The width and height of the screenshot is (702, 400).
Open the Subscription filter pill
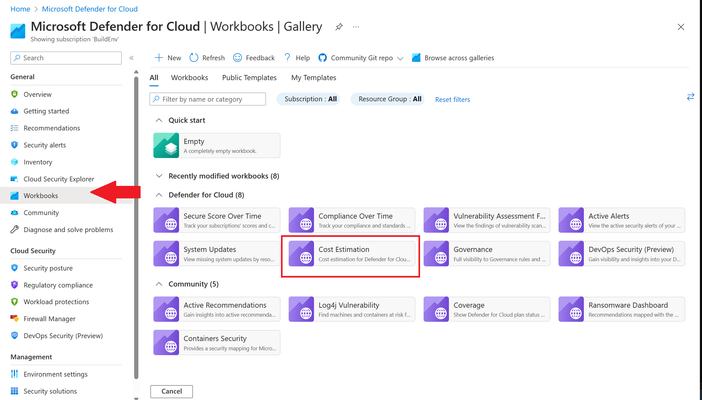coord(310,99)
